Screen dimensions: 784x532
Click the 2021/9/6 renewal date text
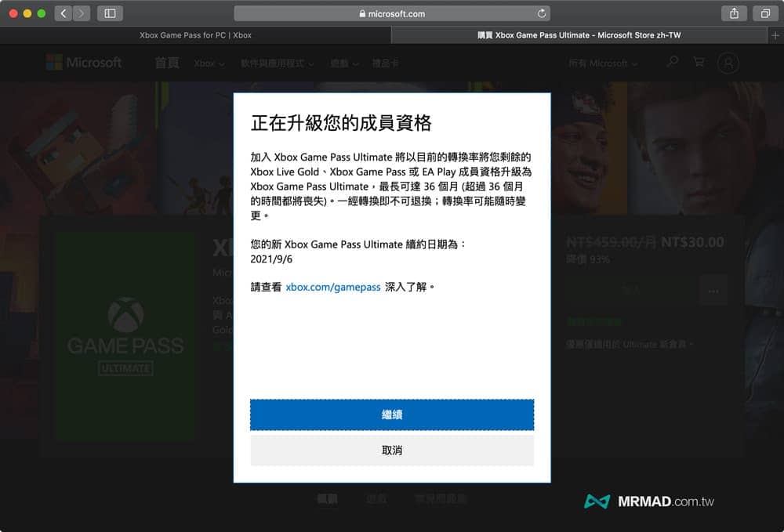coord(271,259)
